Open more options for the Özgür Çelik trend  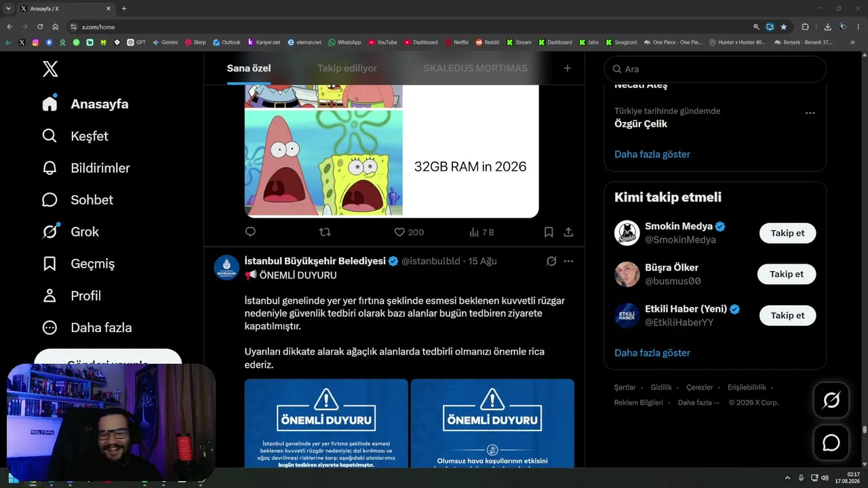click(810, 113)
